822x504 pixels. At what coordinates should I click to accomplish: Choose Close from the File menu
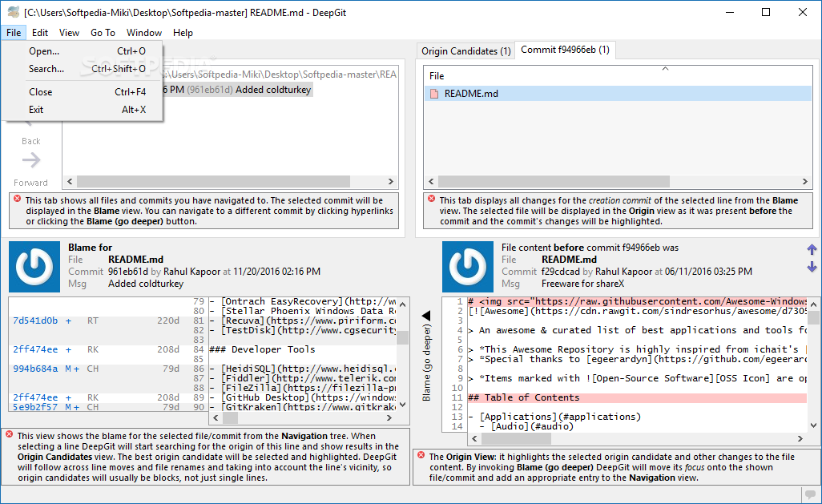click(83, 92)
